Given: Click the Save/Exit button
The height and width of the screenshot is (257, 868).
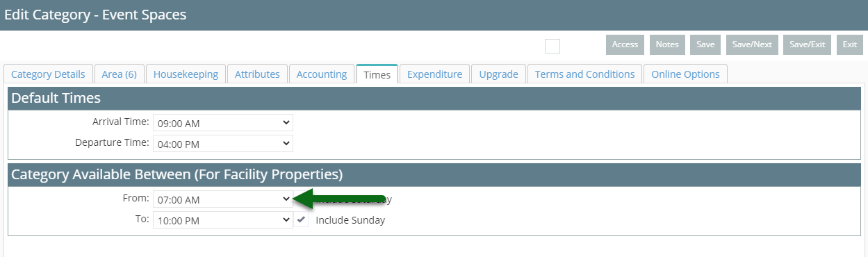Looking at the screenshot, I should (807, 44).
